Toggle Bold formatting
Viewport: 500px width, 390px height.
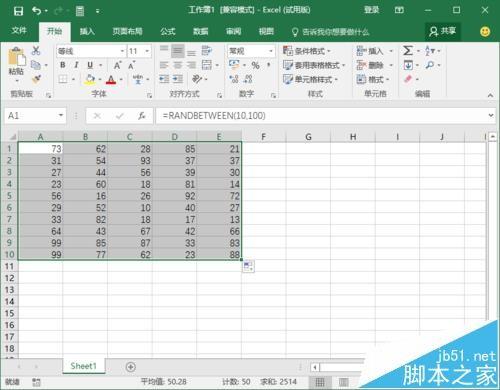[x=63, y=65]
